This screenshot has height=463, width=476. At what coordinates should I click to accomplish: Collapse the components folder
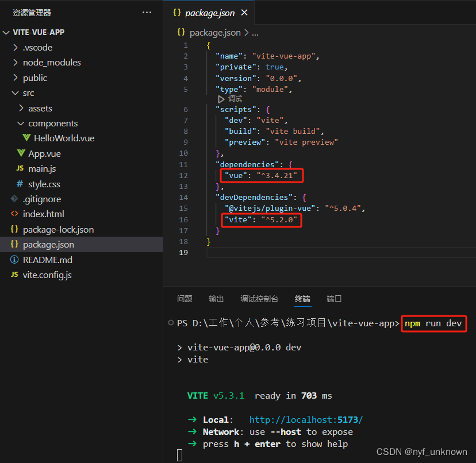point(21,123)
